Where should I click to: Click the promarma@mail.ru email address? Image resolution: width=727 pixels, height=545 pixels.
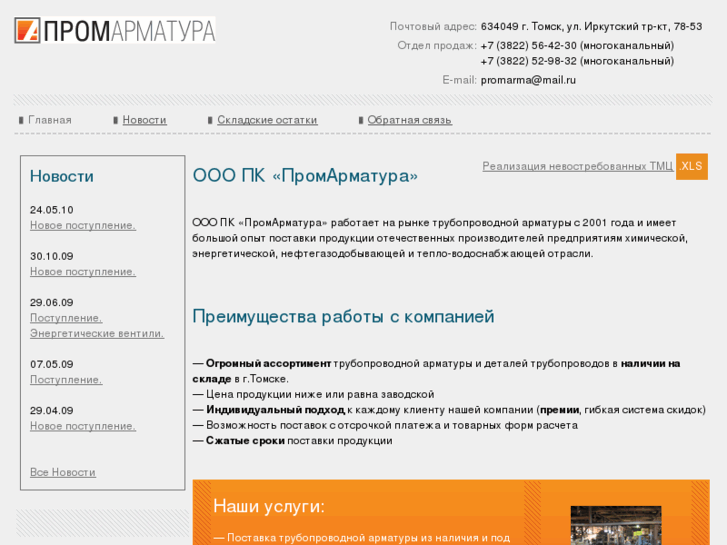click(x=528, y=80)
